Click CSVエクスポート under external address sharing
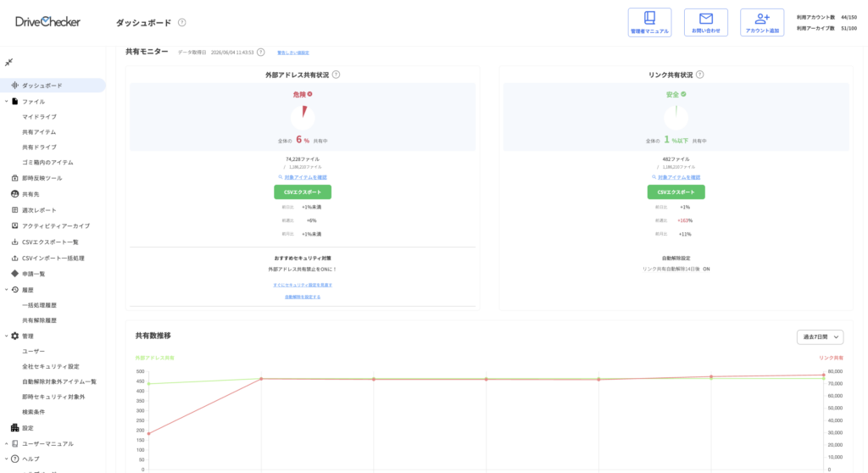868x473 pixels. (303, 192)
